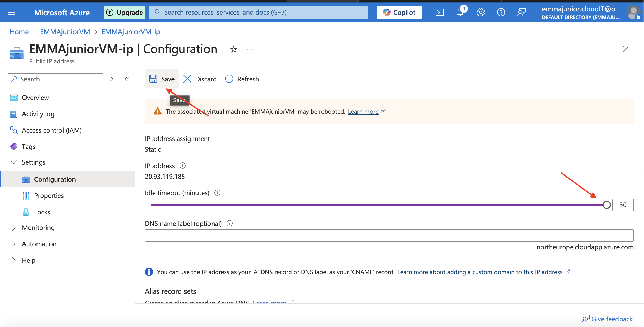Image resolution: width=644 pixels, height=327 pixels.
Task: Refresh the configuration page
Action: pos(242,79)
